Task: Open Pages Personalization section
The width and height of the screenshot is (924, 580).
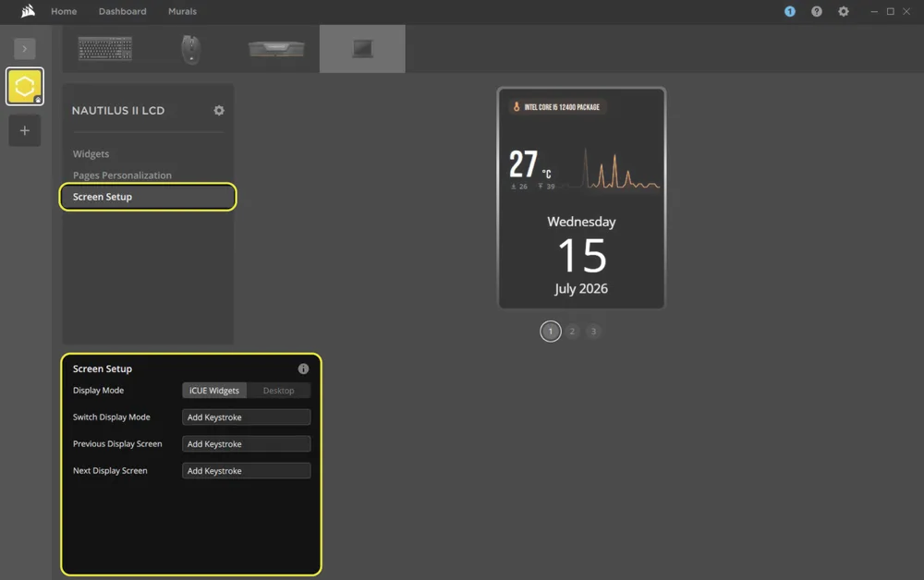Action: point(122,175)
